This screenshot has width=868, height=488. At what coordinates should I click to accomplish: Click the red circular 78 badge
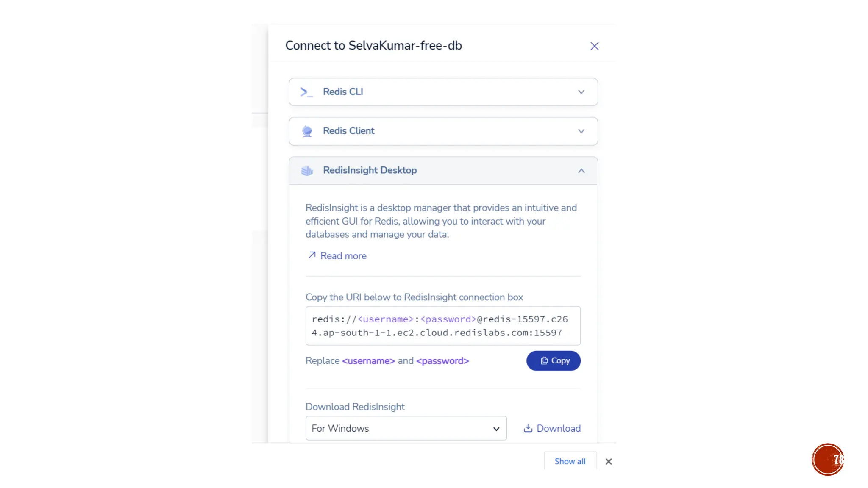tap(827, 460)
